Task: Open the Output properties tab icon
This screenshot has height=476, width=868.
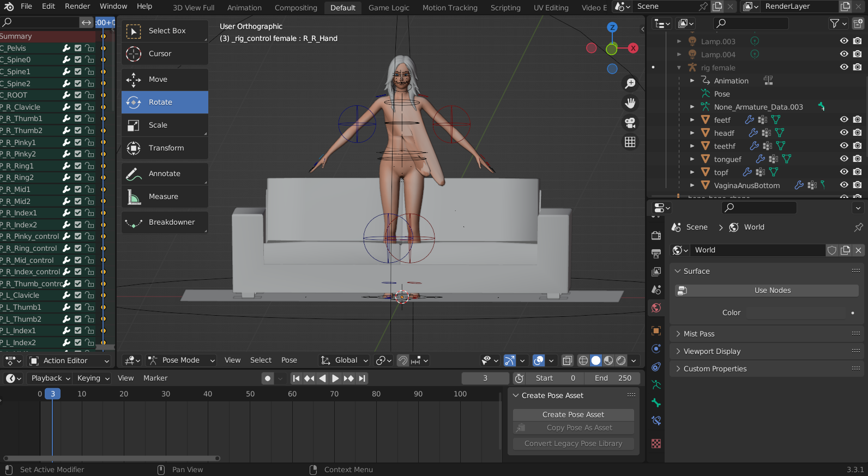Action: pos(656,254)
